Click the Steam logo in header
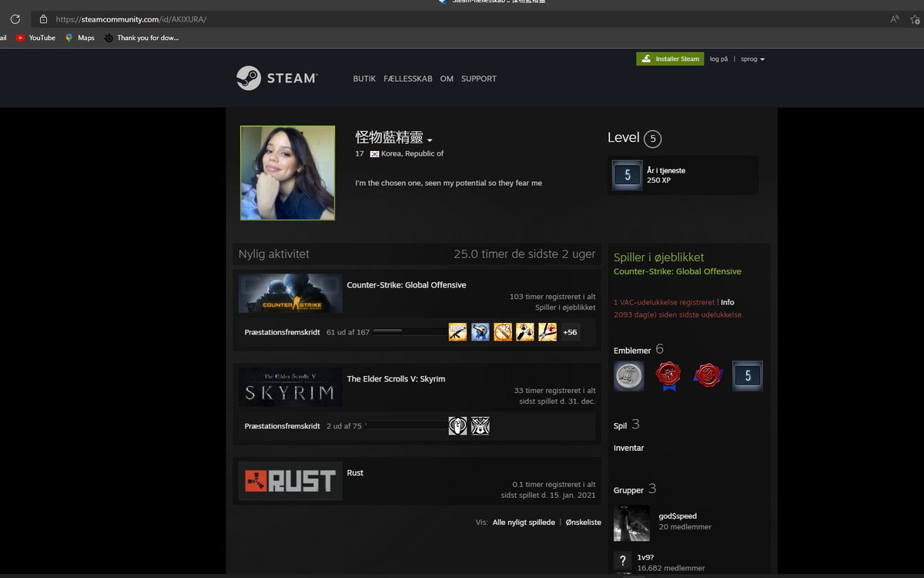 point(277,78)
